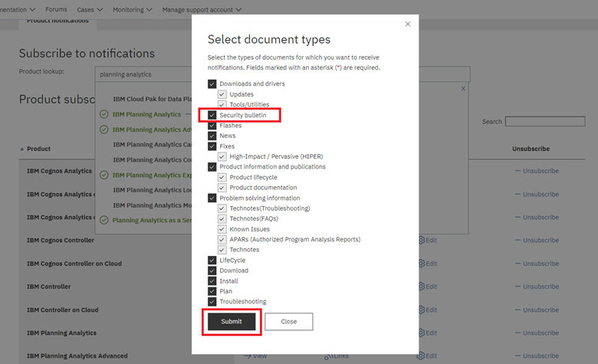Click the gear Edit icon for IBM Controller row
The image size is (598, 364).
click(x=422, y=287)
